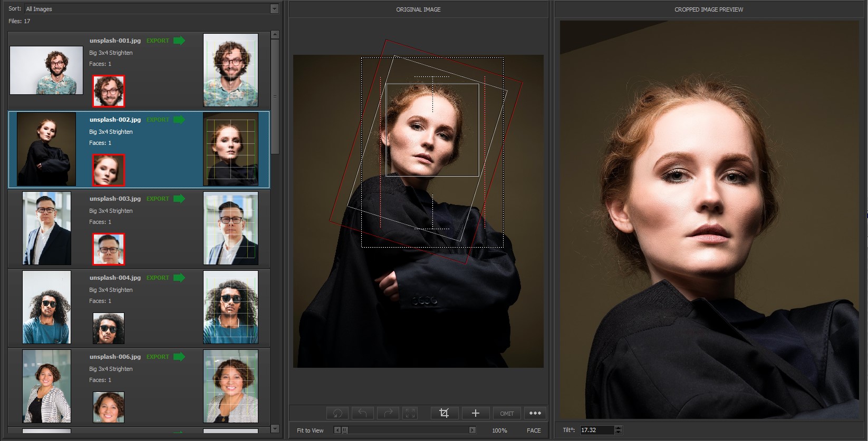868x441 pixels.
Task: Click the FACE zoom option
Action: pos(534,430)
